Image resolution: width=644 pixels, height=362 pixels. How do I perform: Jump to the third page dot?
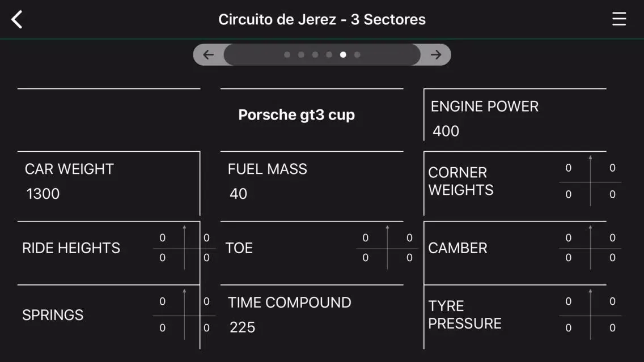pos(315,55)
